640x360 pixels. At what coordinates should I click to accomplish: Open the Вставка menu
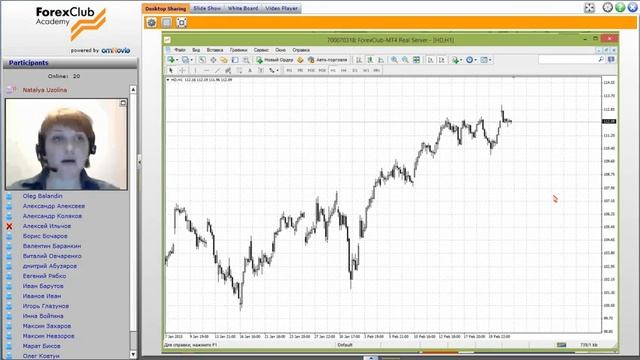pos(215,50)
